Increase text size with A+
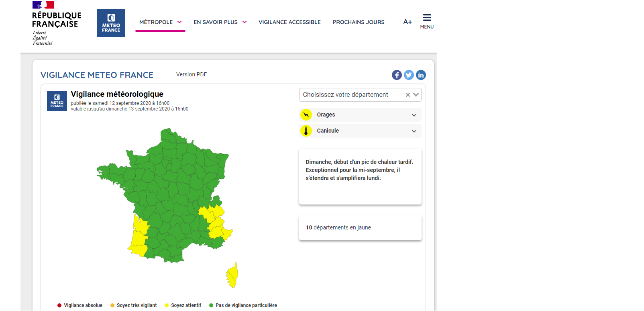Screen dimensions: 644x311 (408, 22)
